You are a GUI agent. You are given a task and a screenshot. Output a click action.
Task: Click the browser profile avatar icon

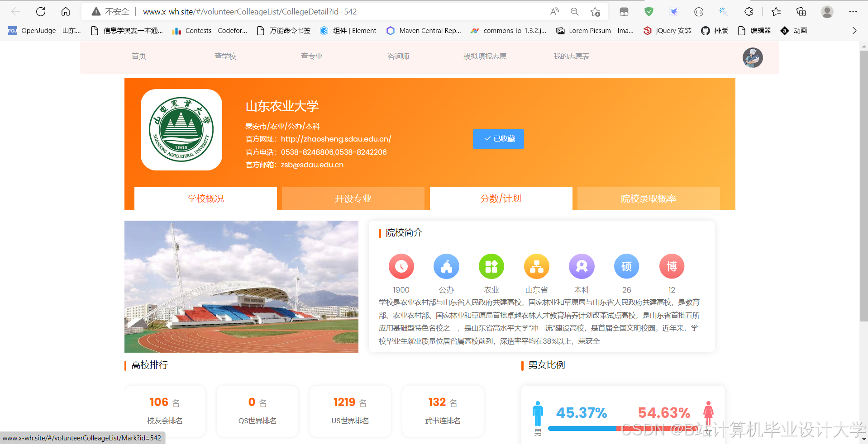(x=827, y=12)
